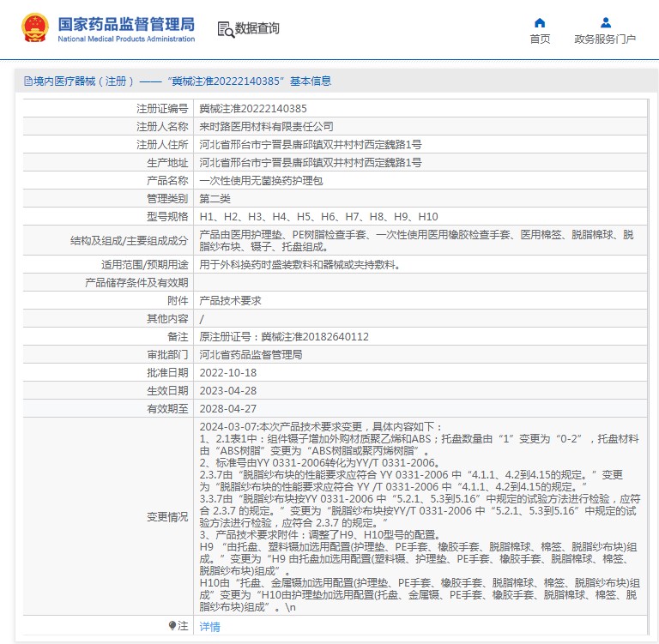Click the 注册人住所 address value
Screen dimensions: 659x644
coord(311,145)
